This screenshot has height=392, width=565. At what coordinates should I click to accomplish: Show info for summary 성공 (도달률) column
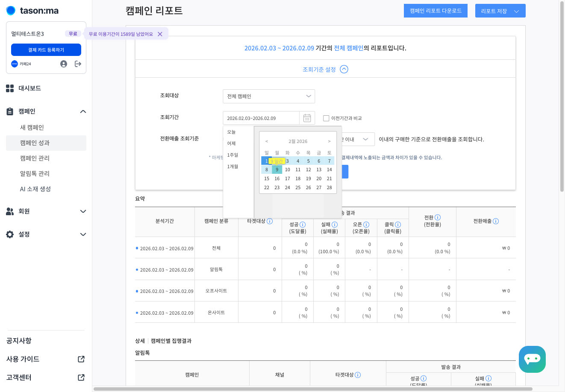click(303, 225)
